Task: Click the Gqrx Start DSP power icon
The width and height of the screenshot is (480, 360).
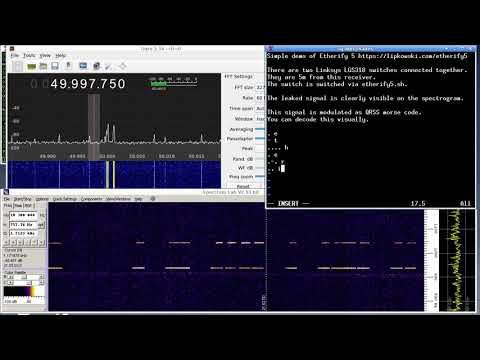Action: (18, 66)
